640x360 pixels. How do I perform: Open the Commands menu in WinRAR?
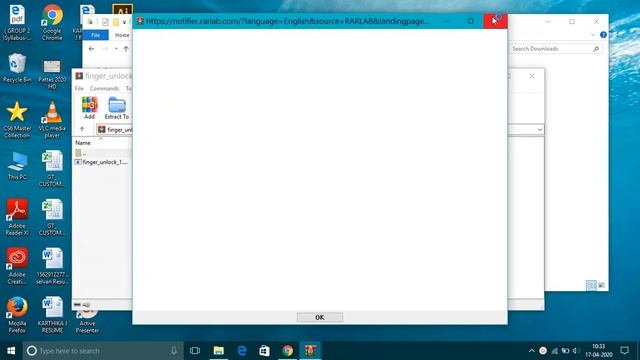click(x=104, y=88)
